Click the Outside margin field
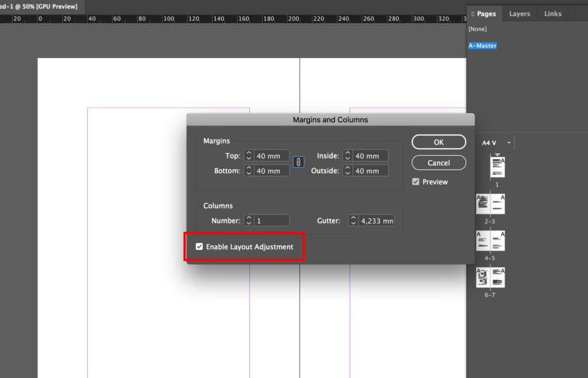 [370, 171]
